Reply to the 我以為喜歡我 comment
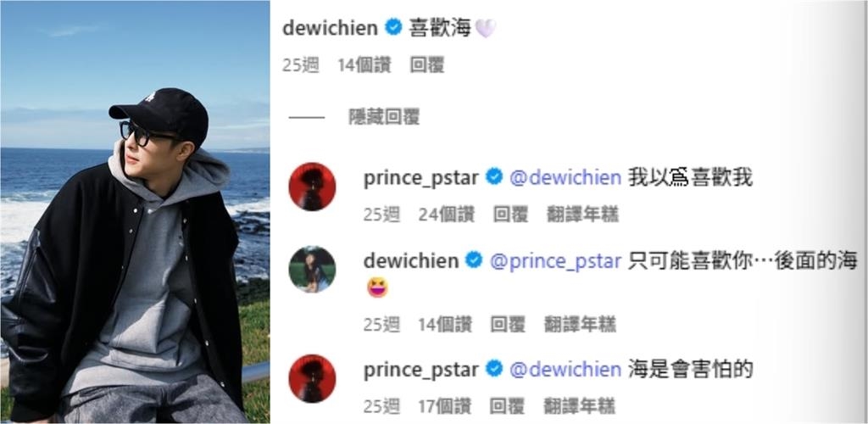 click(510, 215)
